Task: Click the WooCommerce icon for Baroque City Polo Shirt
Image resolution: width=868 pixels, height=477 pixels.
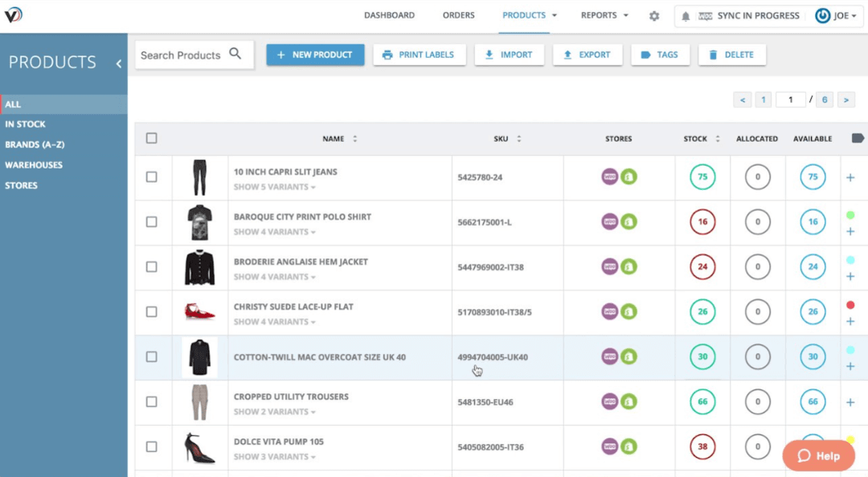Action: tap(611, 221)
